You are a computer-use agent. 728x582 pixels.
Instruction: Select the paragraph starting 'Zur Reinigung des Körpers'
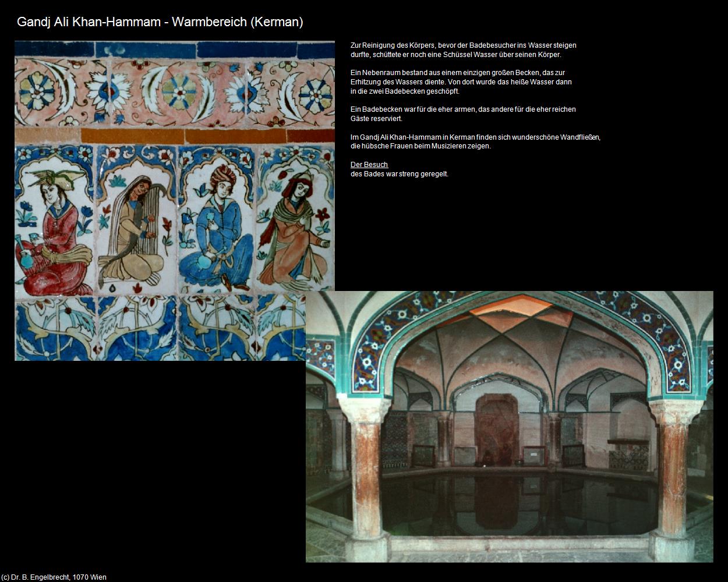point(464,50)
